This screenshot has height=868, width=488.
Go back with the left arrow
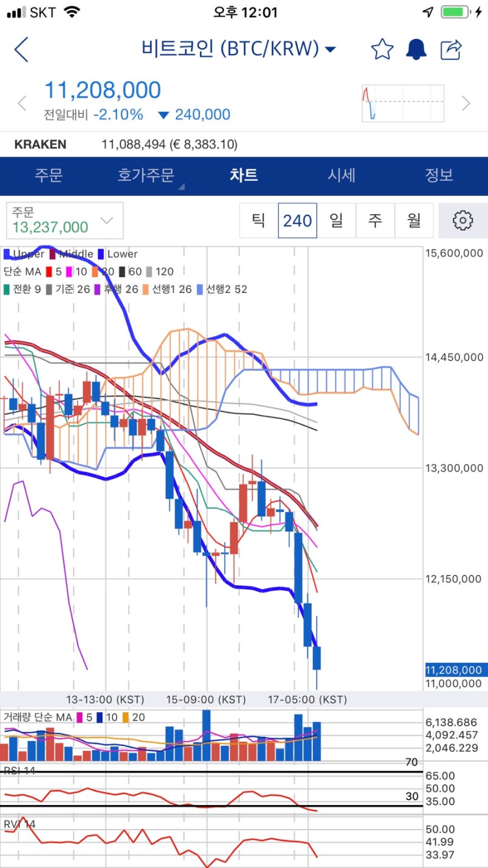tap(21, 49)
